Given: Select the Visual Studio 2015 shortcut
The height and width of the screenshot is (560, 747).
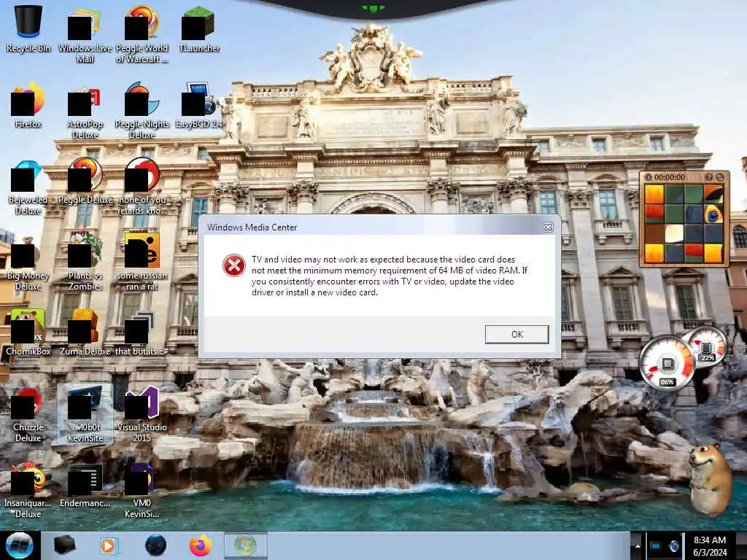Looking at the screenshot, I should 142,414.
